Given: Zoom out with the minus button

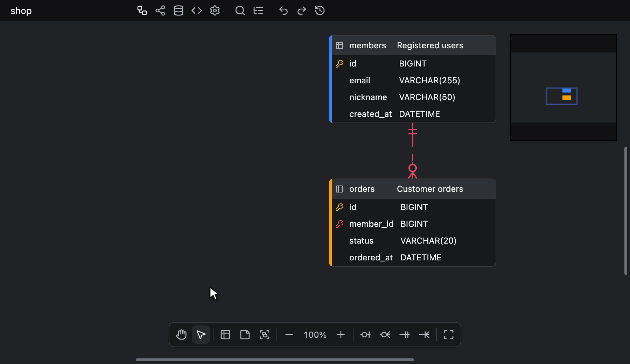Looking at the screenshot, I should click(x=289, y=335).
